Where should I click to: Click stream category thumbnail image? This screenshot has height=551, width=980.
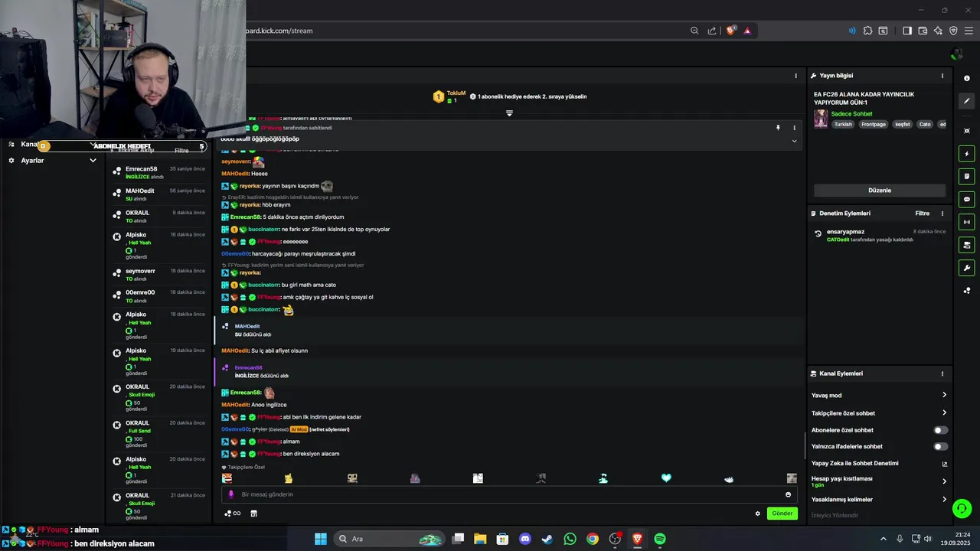[821, 119]
